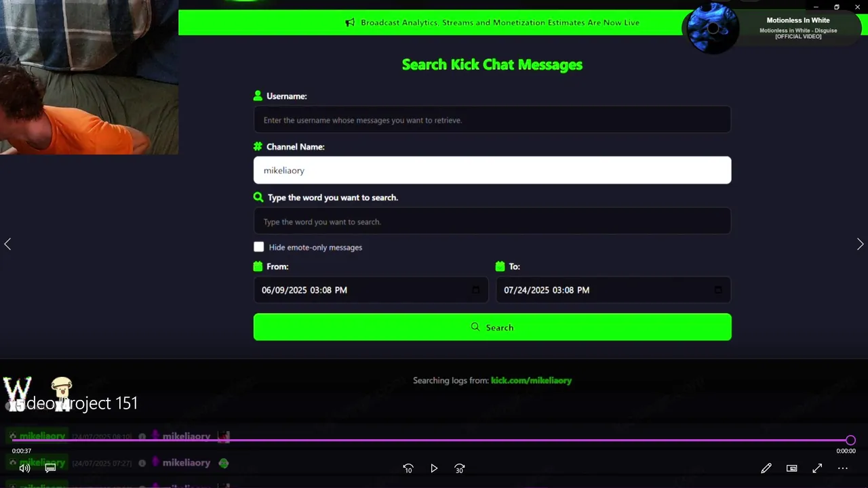The height and width of the screenshot is (488, 868).
Task: Play the video
Action: (434, 468)
